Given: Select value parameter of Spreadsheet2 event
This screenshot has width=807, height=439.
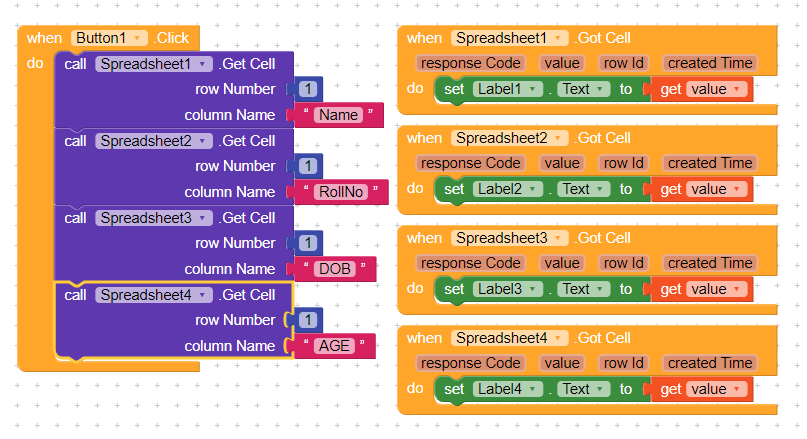Looking at the screenshot, I should click(x=562, y=163).
